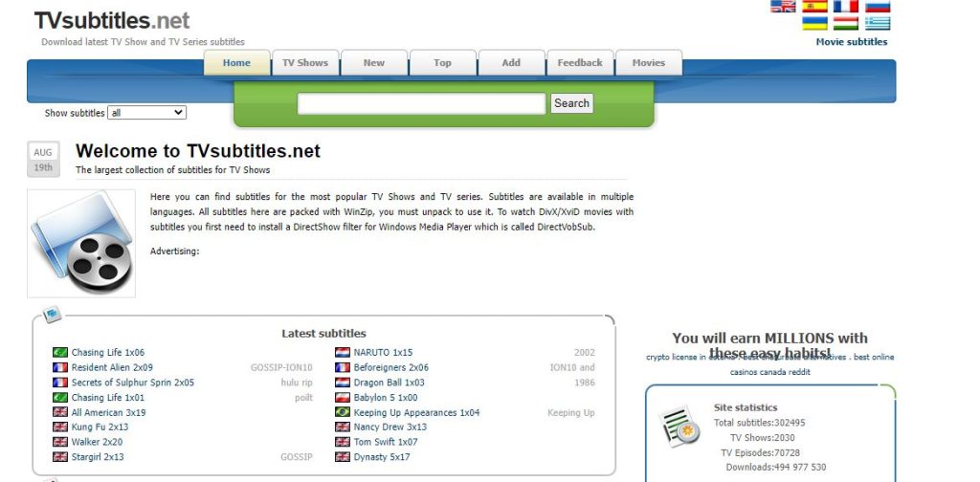980x482 pixels.
Task: Click the TVsubtitles.net site logo
Action: [x=112, y=20]
